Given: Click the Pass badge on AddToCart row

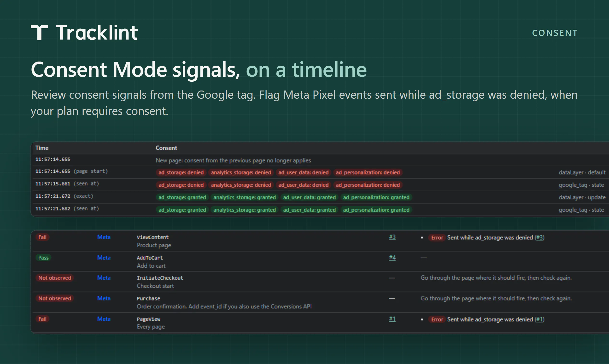Looking at the screenshot, I should (43, 258).
